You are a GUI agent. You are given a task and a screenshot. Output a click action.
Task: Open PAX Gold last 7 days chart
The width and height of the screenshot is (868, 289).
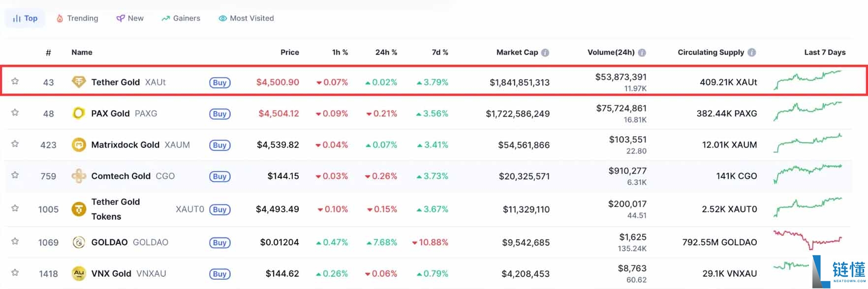(808, 111)
